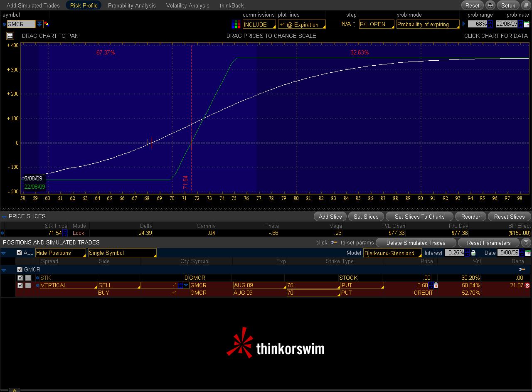
Task: Open the Single Symbol dropdown
Action: coord(122,253)
